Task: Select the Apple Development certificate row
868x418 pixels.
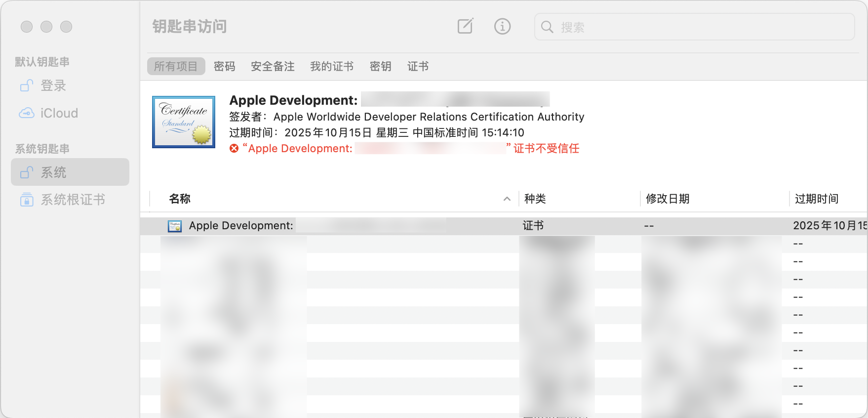Action: point(504,226)
